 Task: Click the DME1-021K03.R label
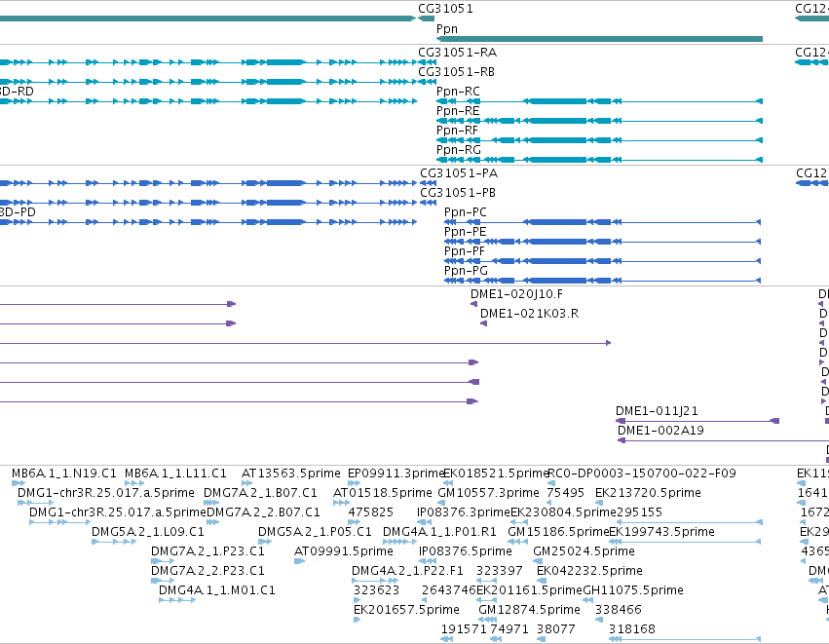point(529,314)
